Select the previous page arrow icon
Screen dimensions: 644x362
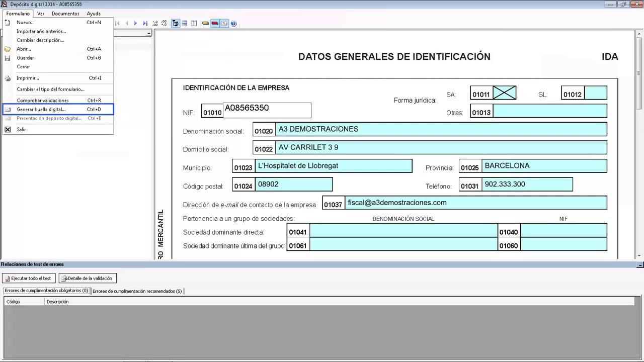(x=127, y=23)
